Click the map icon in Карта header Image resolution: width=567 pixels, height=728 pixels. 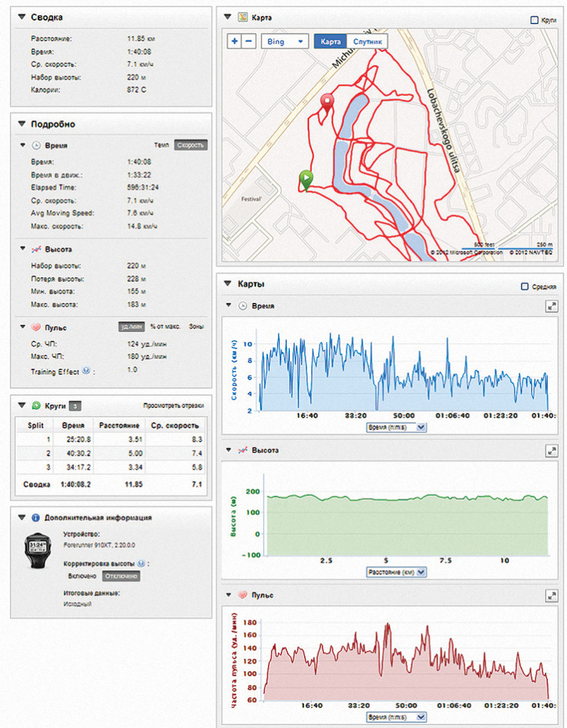click(243, 17)
